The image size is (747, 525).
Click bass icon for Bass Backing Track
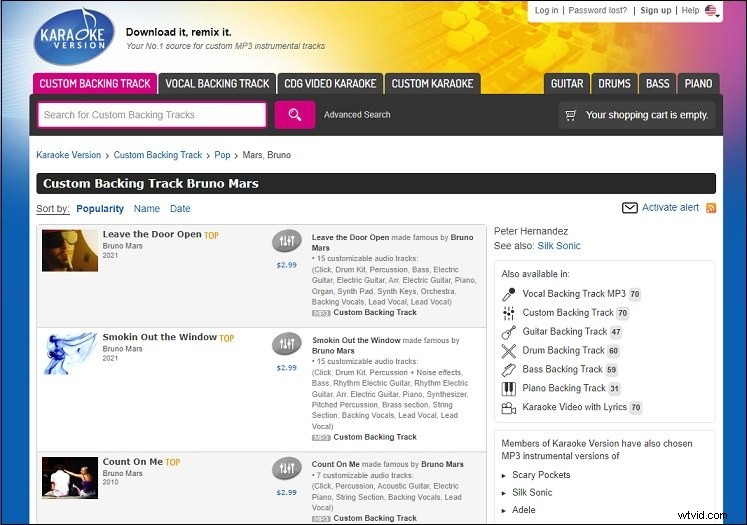[x=508, y=370]
